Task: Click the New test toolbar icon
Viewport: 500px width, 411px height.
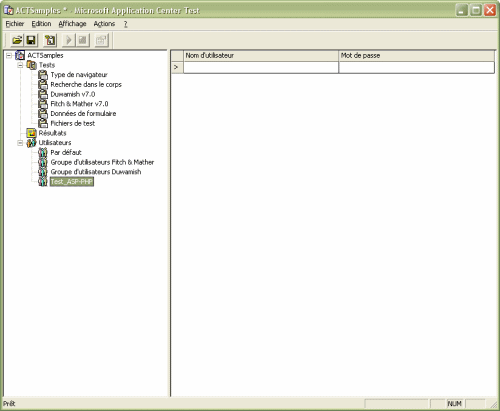Action: click(50, 40)
